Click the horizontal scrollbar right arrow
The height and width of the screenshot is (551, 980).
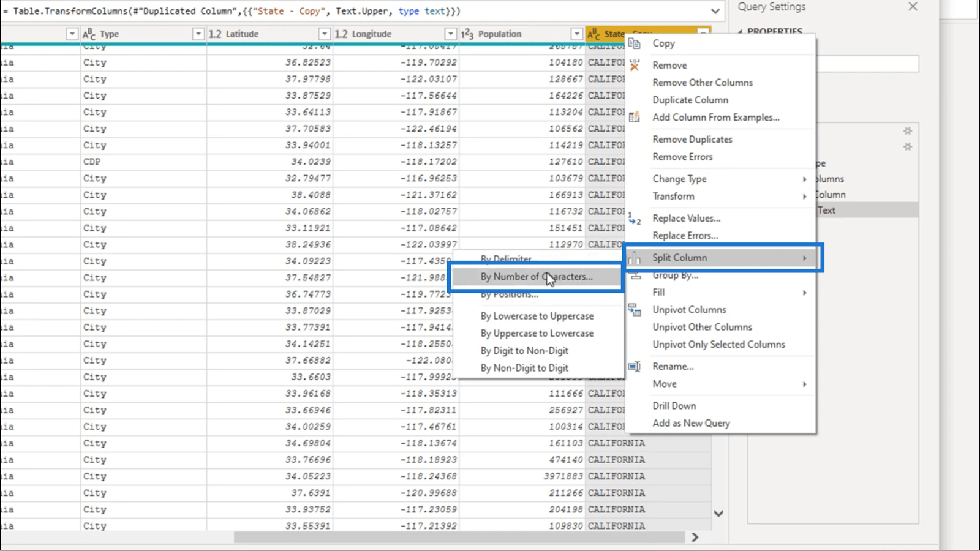[695, 537]
